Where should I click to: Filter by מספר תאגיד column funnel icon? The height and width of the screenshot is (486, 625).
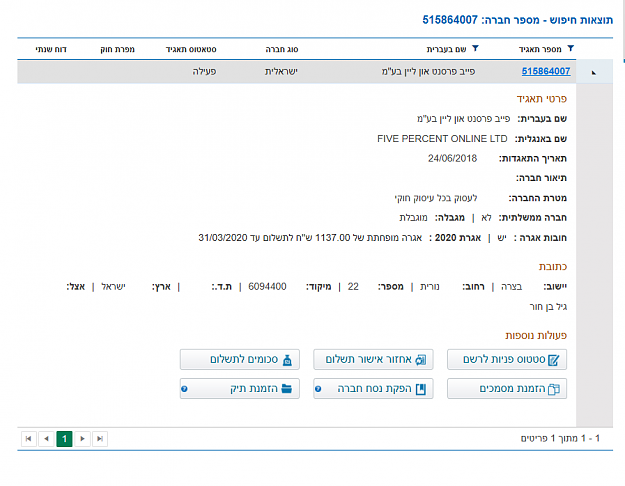(x=570, y=49)
